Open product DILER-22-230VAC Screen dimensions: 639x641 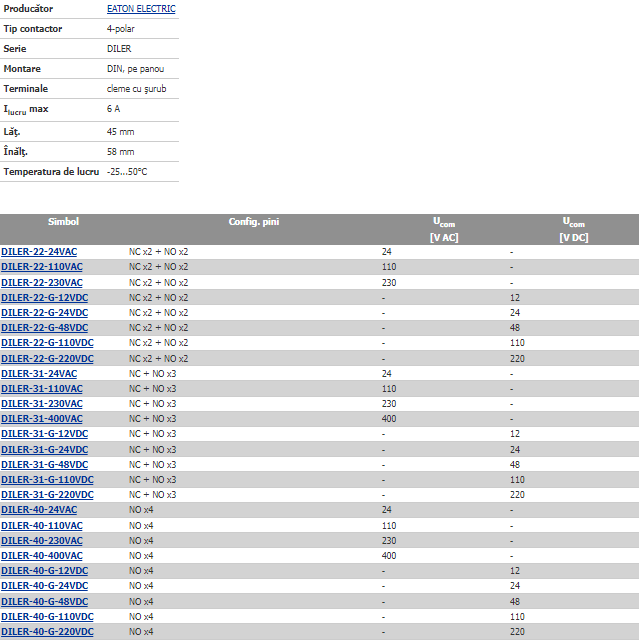(42, 282)
